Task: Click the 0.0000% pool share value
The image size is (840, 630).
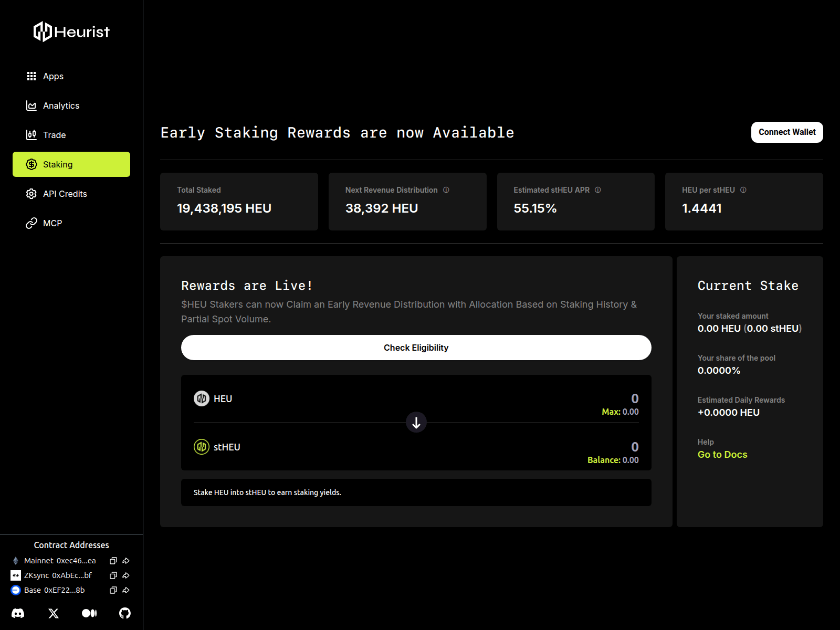Action: pyautogui.click(x=719, y=371)
